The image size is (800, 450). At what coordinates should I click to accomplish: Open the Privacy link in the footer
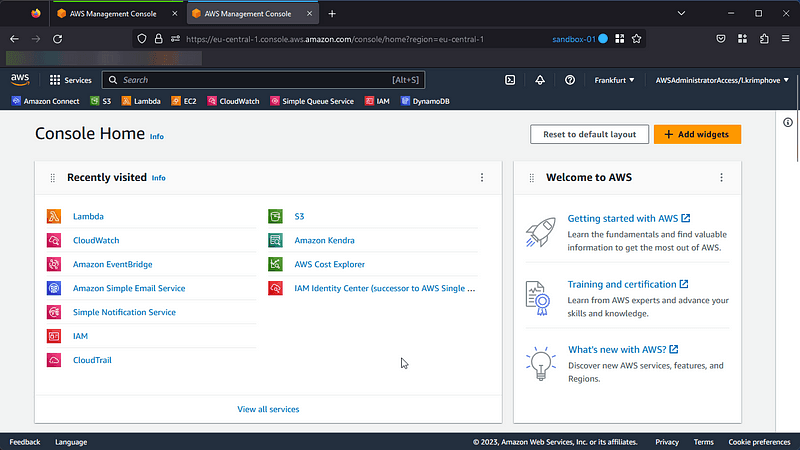tap(667, 442)
